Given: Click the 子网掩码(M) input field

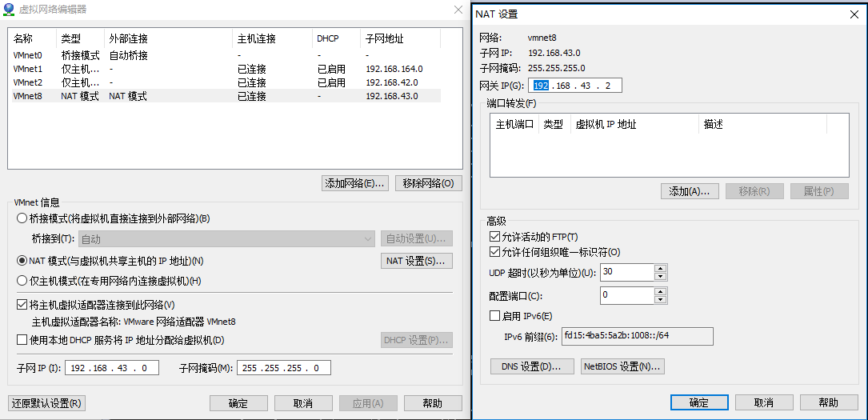Looking at the screenshot, I should pos(284,368).
